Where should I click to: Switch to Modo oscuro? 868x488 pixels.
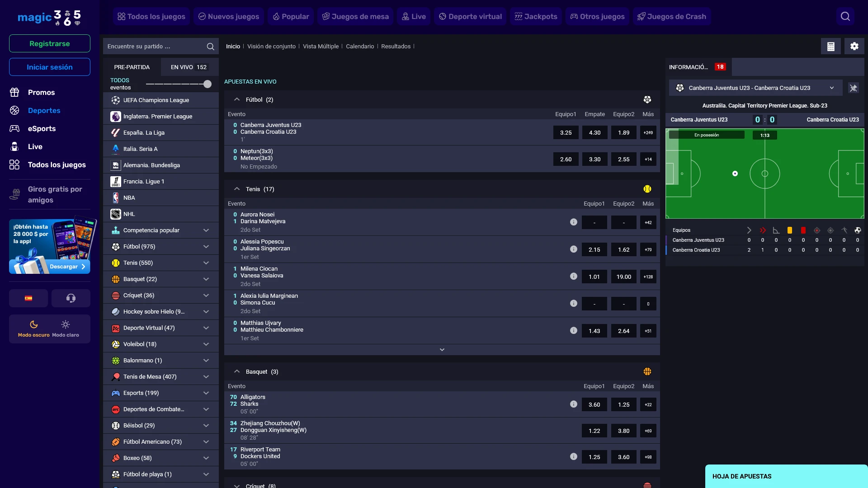pos(34,328)
